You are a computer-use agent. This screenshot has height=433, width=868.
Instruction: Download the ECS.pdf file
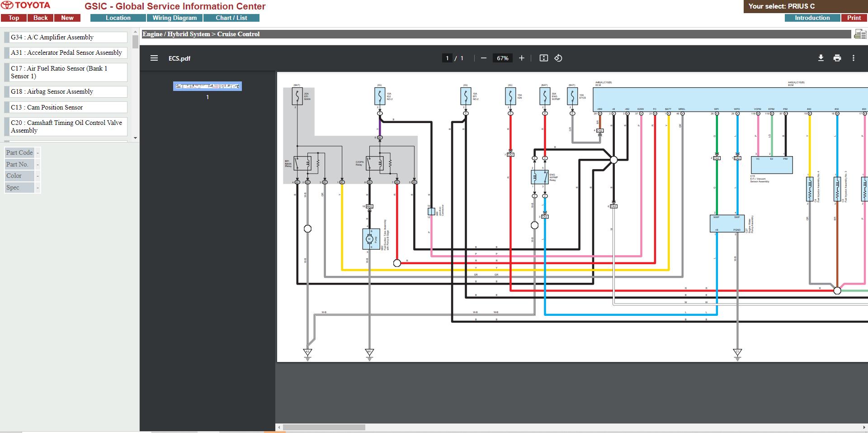click(x=821, y=58)
